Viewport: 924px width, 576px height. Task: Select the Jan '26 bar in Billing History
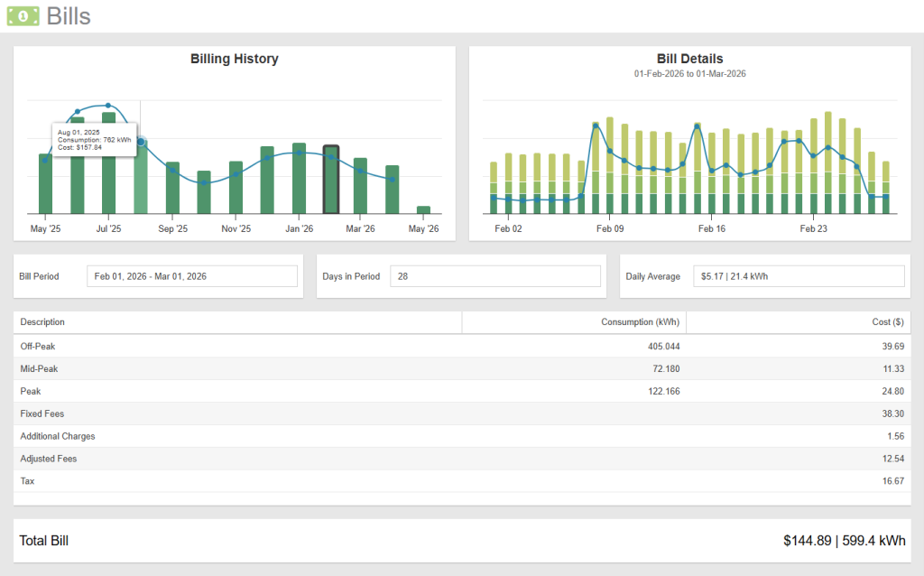pyautogui.click(x=299, y=178)
